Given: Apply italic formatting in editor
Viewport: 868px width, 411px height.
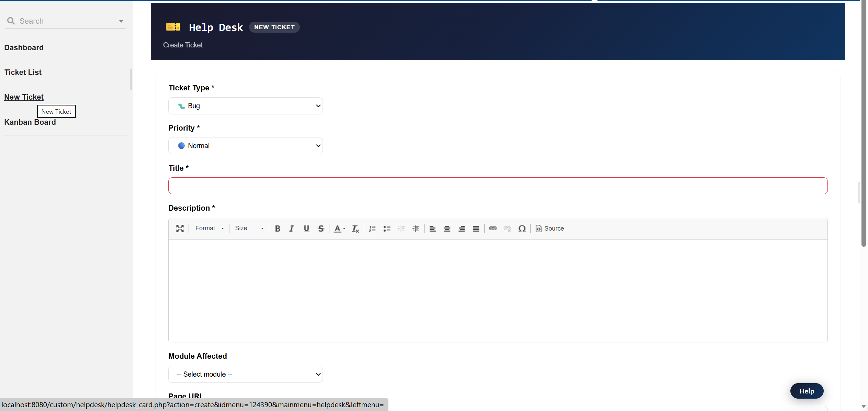Looking at the screenshot, I should pos(292,229).
